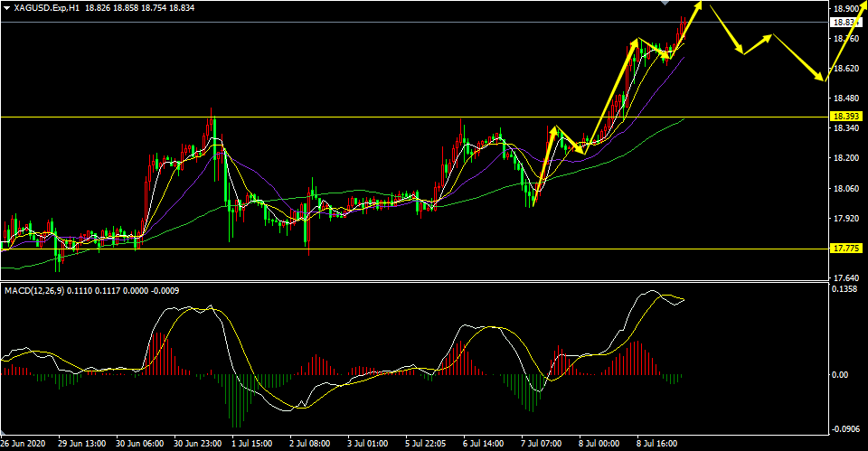Click the 18.200 price axis label
The height and width of the screenshot is (451, 868).
tap(846, 158)
